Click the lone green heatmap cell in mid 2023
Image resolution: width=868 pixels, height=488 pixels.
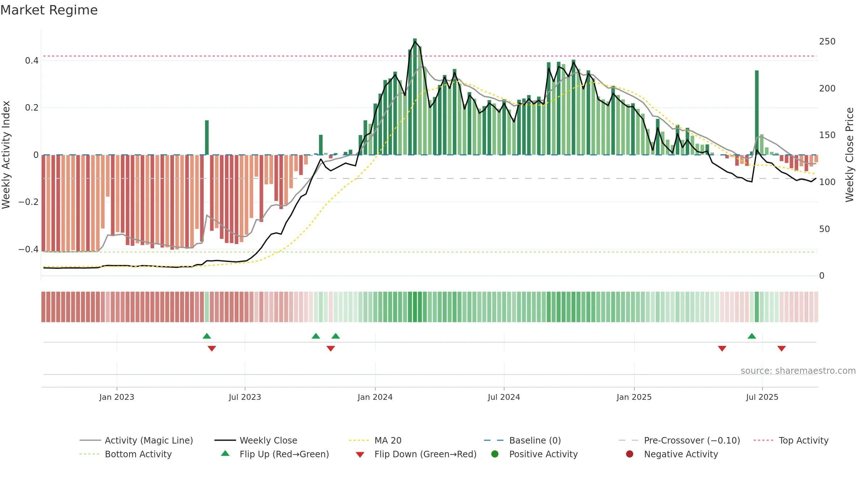[x=207, y=307]
